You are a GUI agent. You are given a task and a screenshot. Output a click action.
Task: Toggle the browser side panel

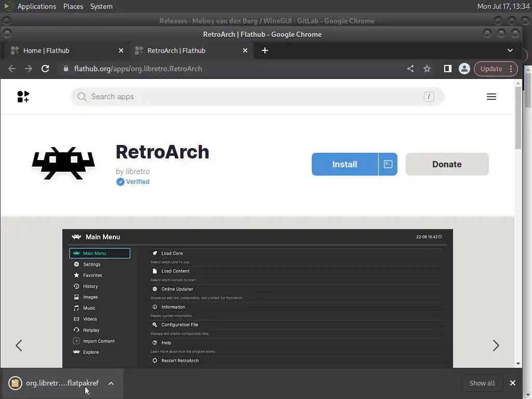[447, 69]
